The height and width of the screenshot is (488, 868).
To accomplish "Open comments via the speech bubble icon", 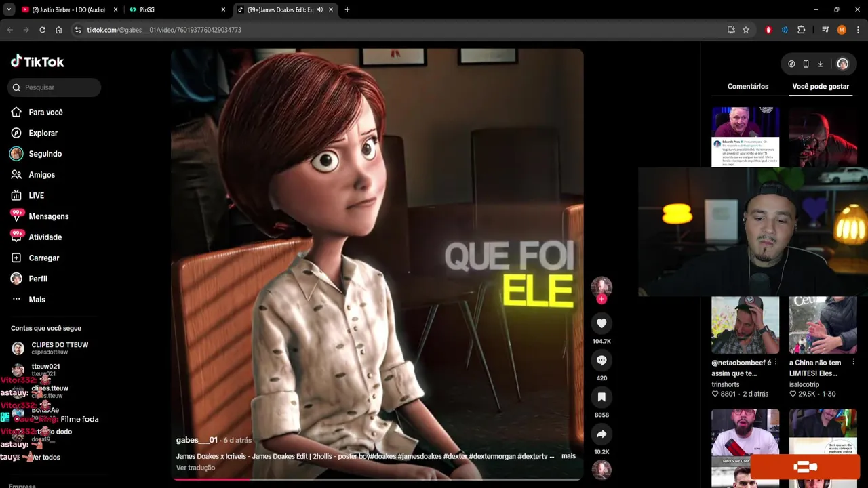I will (x=601, y=360).
